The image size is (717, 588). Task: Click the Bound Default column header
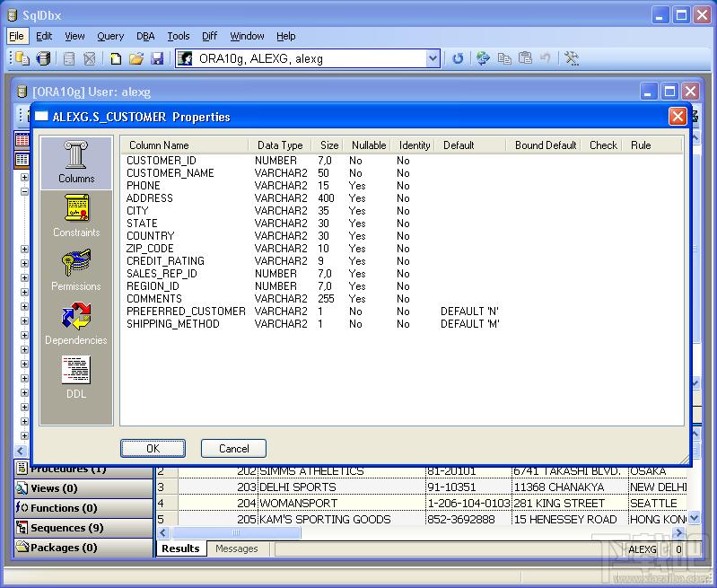[544, 145]
